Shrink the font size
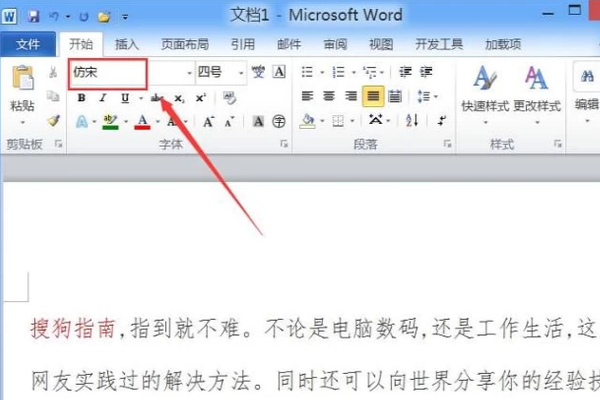The height and width of the screenshot is (400, 600). tap(229, 122)
